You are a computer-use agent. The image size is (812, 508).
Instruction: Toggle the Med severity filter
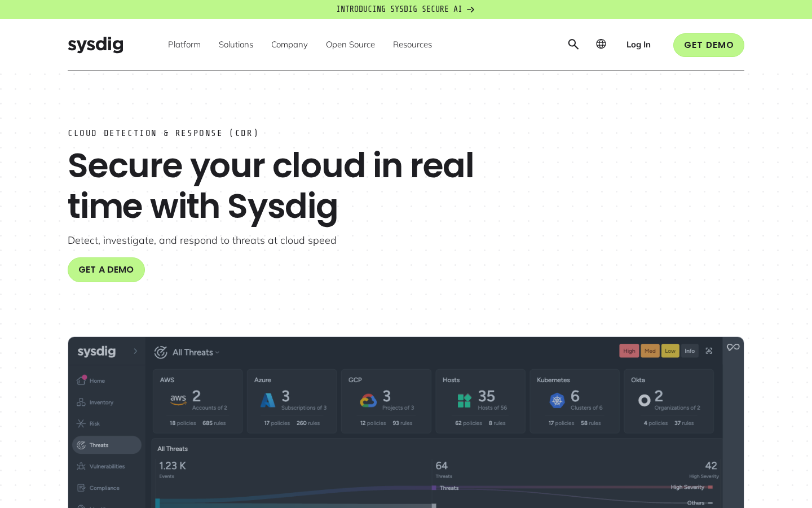(650, 351)
